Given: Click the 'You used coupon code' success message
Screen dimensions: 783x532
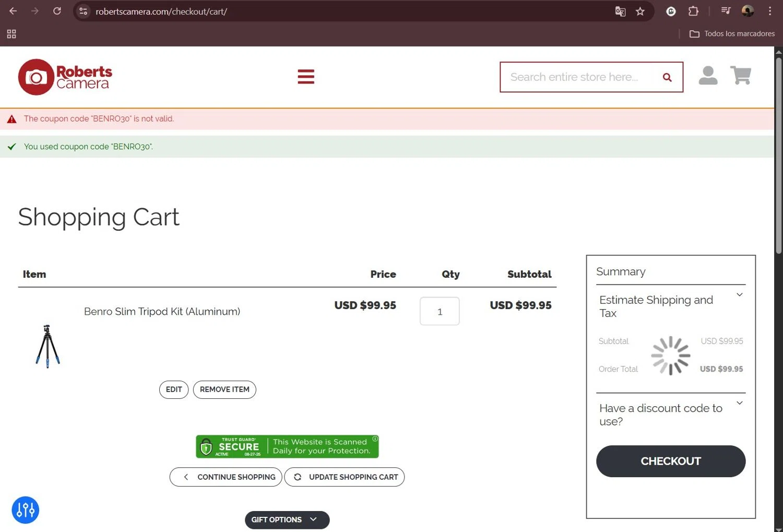Looking at the screenshot, I should pos(88,147).
